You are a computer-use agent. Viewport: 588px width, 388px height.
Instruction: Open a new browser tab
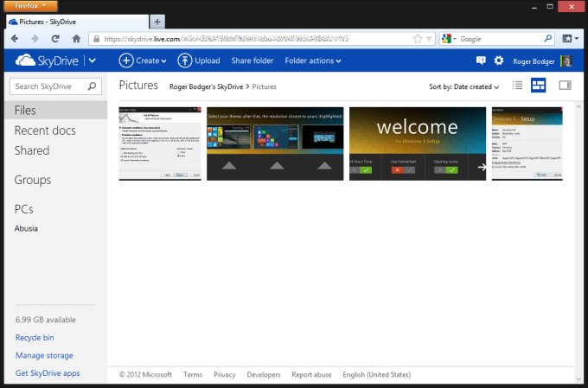pyautogui.click(x=157, y=22)
